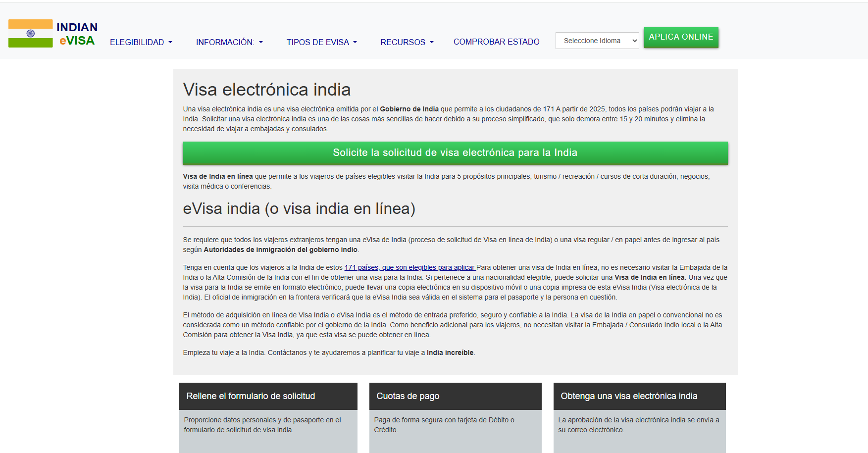
Task: Click the Rellene el formulario de solicitud card header
Action: [x=268, y=396]
